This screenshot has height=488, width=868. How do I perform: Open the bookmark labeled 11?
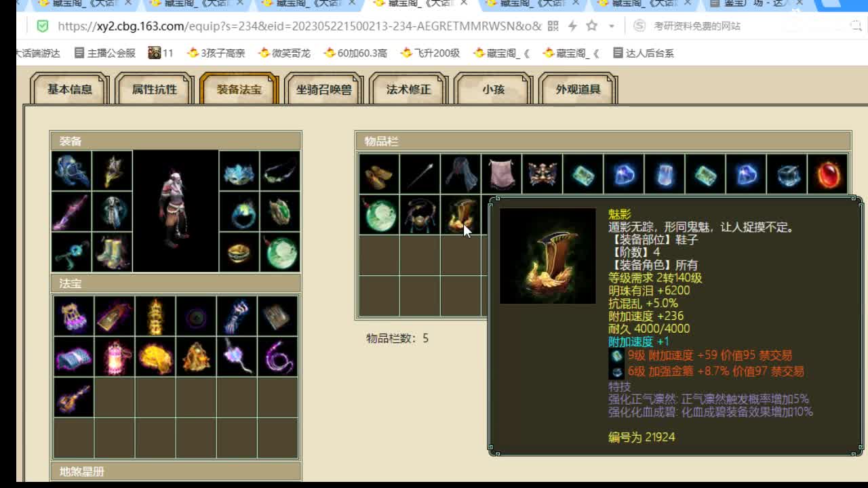(x=161, y=53)
